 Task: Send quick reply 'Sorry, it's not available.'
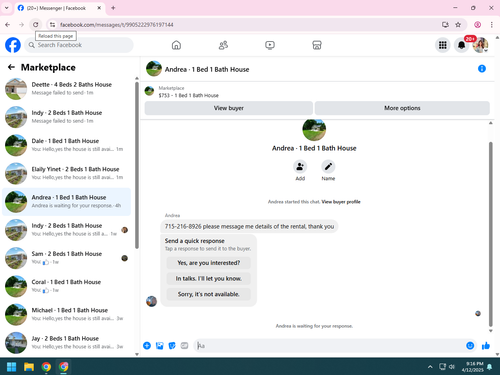pos(209,294)
